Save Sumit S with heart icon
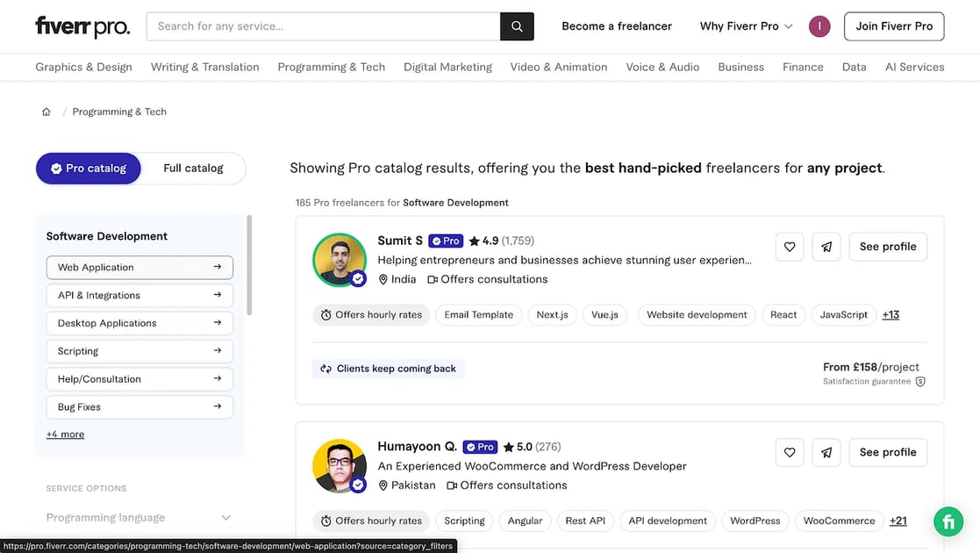 (790, 247)
